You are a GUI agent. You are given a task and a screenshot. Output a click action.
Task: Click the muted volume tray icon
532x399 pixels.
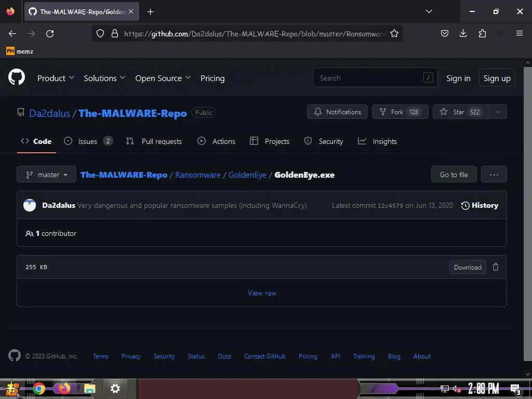457,389
